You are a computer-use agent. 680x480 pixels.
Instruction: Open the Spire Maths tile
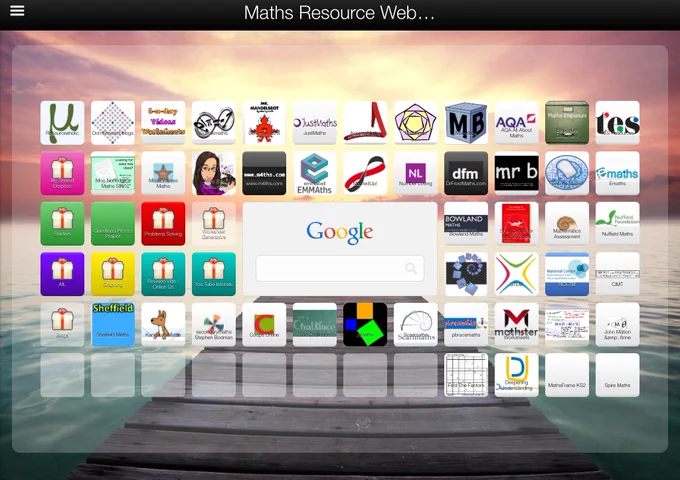(617, 375)
